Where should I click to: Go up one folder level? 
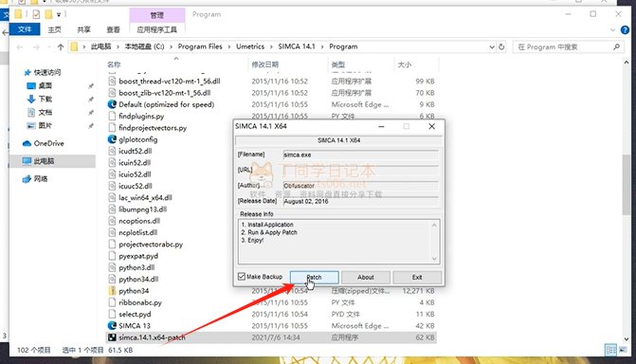pos(61,46)
